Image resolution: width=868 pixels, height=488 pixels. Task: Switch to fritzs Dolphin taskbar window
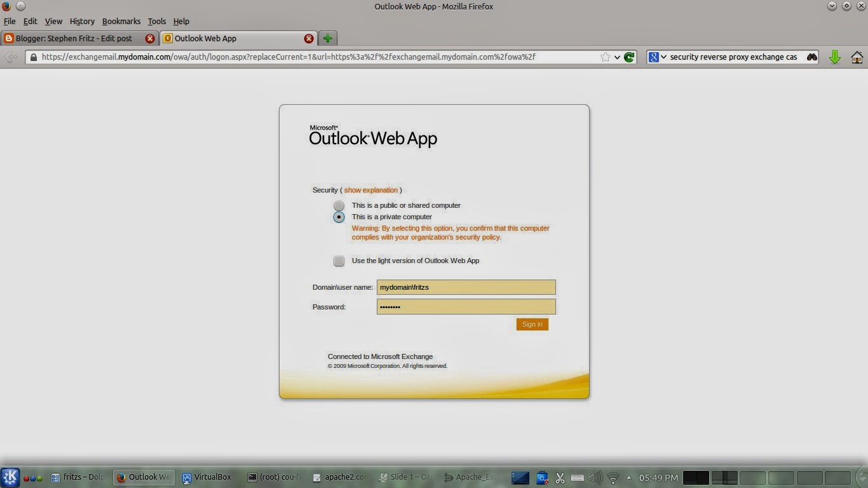click(78, 477)
